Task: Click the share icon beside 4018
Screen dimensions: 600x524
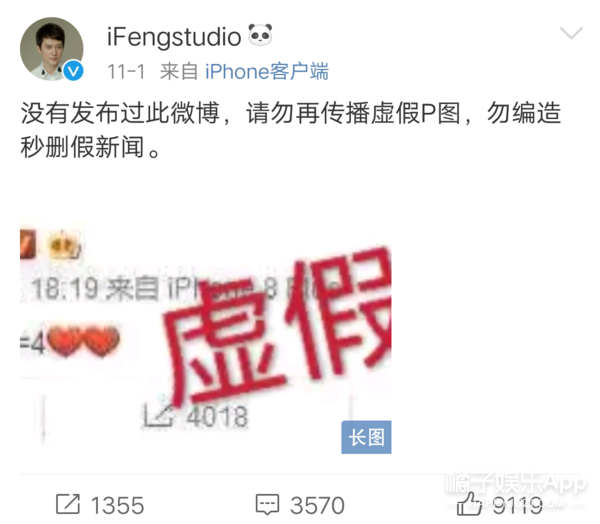Action: [x=157, y=416]
